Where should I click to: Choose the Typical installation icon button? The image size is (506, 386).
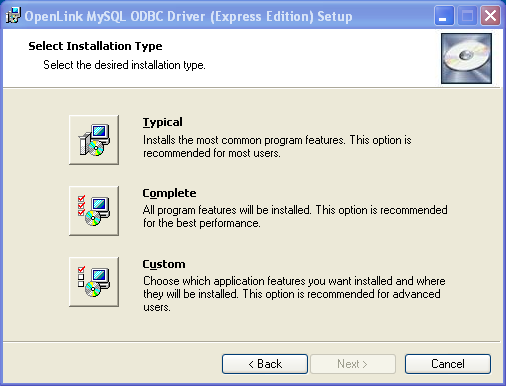click(x=94, y=140)
